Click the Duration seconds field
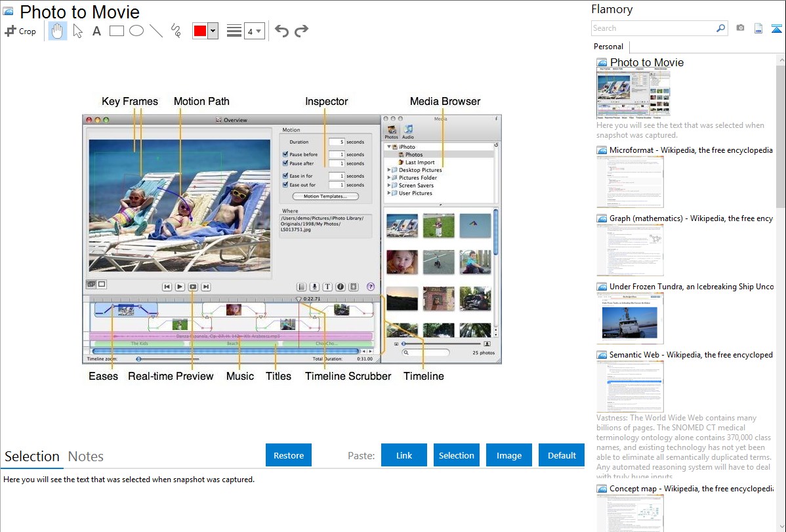This screenshot has height=532, width=786. click(x=337, y=142)
